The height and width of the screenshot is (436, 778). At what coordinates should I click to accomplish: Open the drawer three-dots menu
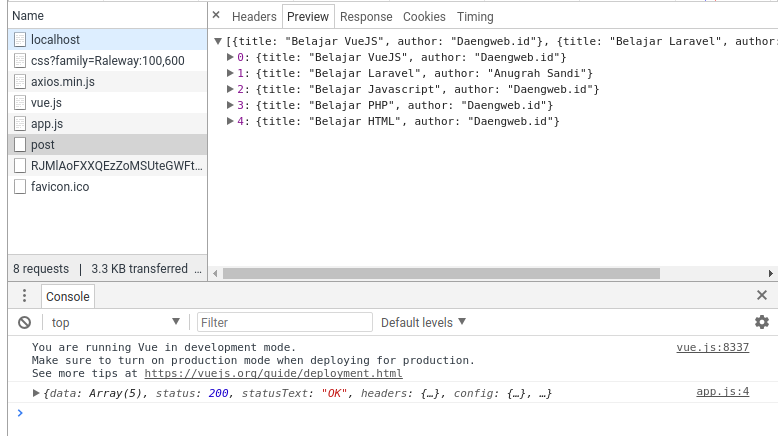(x=25, y=296)
